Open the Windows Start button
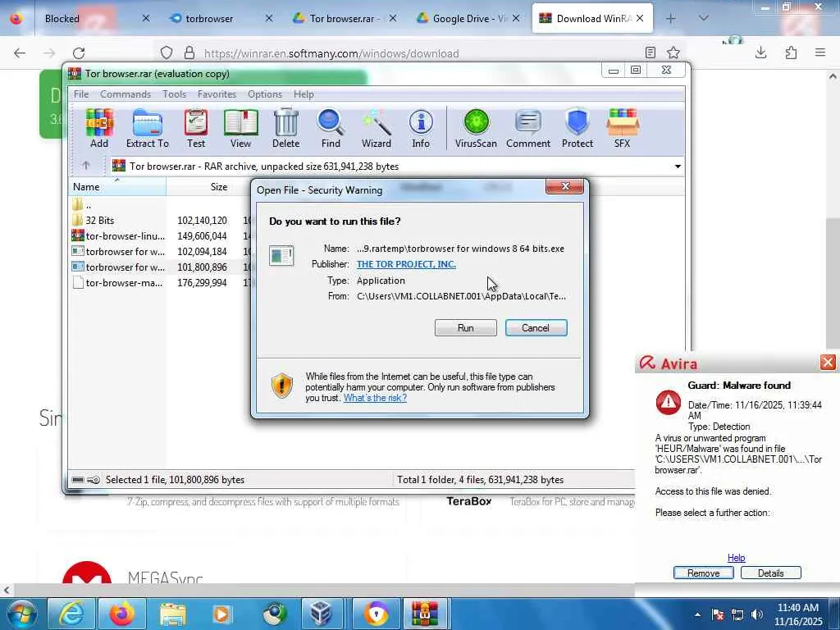 [21, 614]
